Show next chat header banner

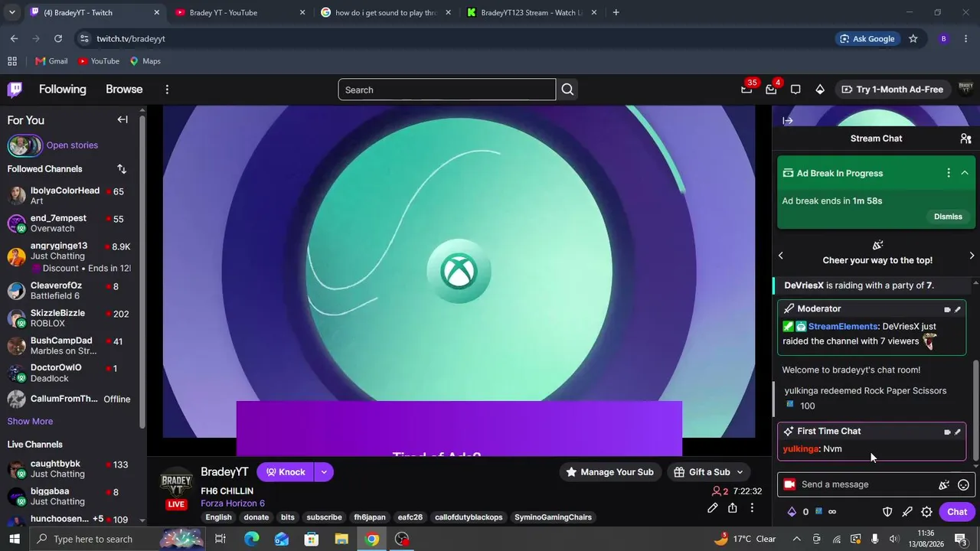pyautogui.click(x=972, y=256)
